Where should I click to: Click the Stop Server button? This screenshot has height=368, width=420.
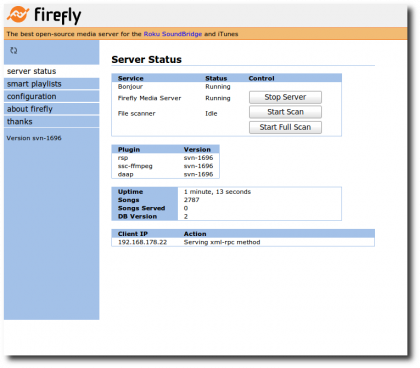click(x=285, y=97)
